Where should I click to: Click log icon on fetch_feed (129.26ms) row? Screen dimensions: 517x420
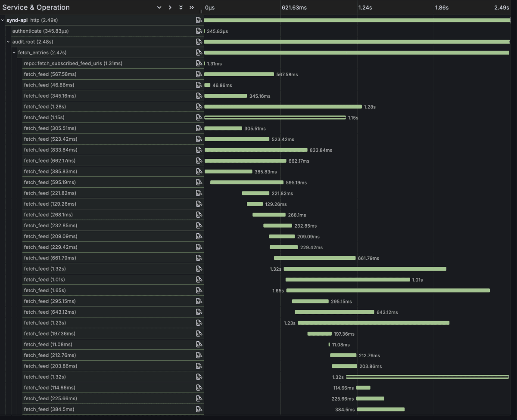coord(199,204)
